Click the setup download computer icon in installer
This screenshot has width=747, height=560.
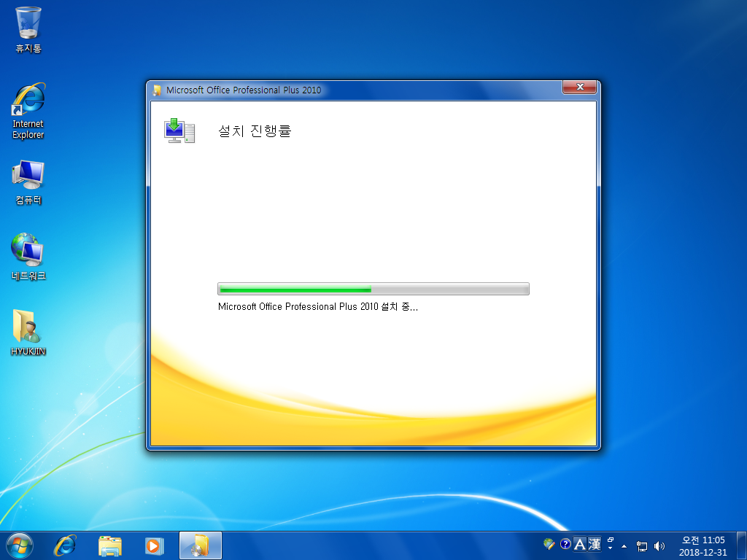coord(179,131)
